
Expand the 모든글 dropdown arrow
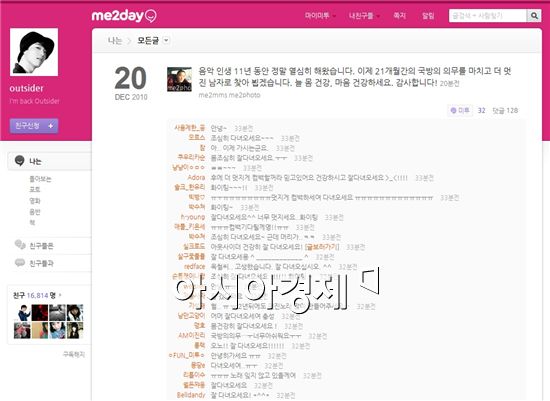[166, 40]
